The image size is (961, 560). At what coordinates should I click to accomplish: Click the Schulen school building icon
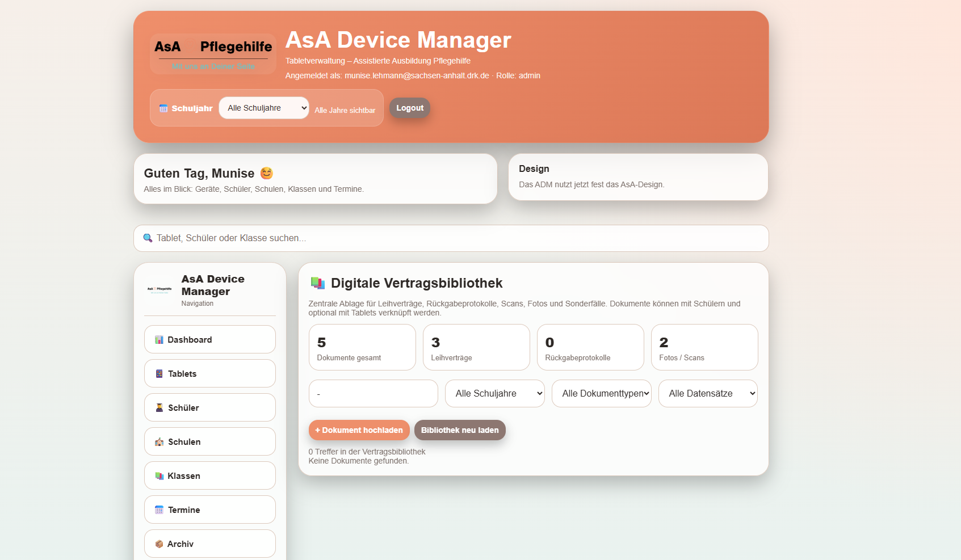click(160, 442)
